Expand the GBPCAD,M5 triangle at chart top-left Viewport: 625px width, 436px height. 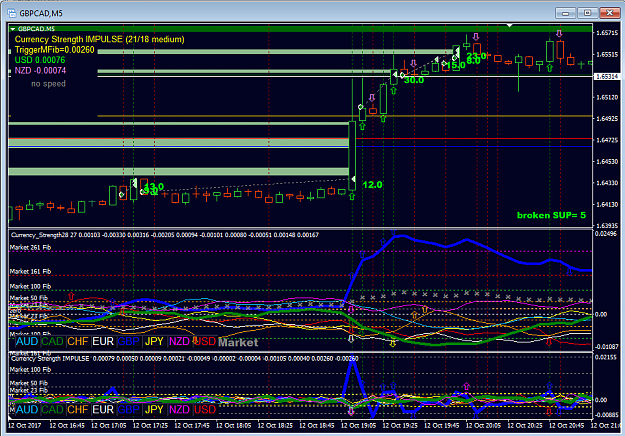[x=13, y=29]
